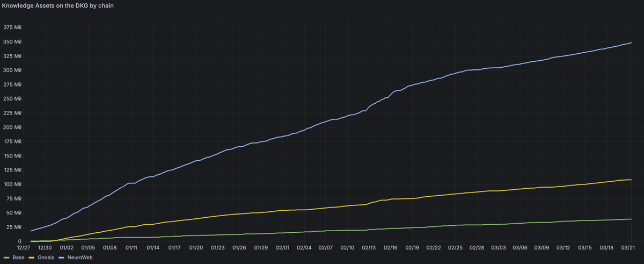Click the '50 Mil' y-axis label
Image resolution: width=644 pixels, height=264 pixels.
(x=13, y=213)
